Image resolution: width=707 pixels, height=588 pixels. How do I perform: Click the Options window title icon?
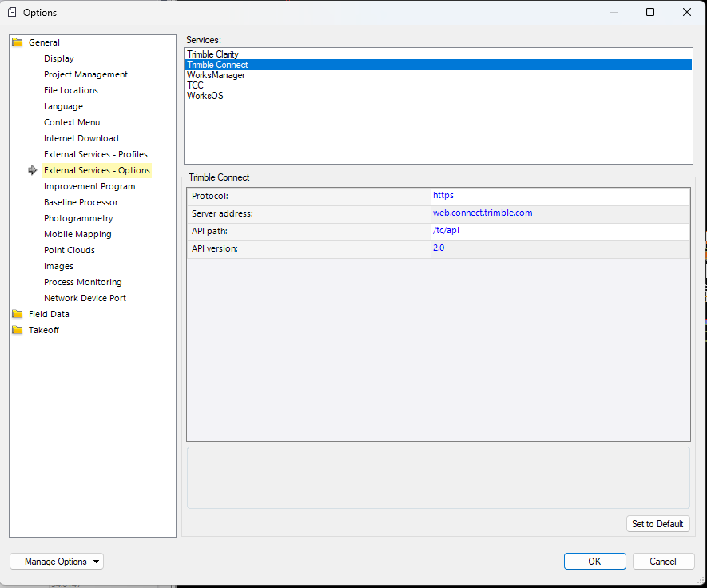(12, 12)
